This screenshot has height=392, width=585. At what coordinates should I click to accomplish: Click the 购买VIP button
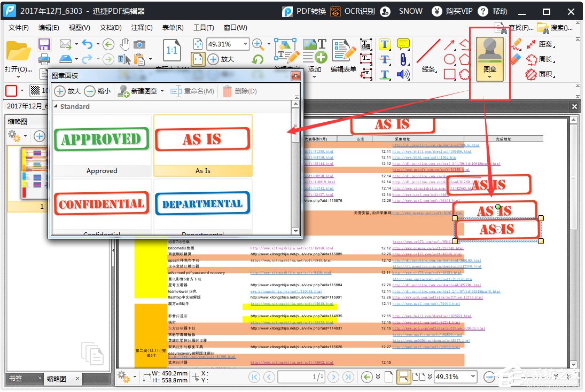pyautogui.click(x=453, y=11)
